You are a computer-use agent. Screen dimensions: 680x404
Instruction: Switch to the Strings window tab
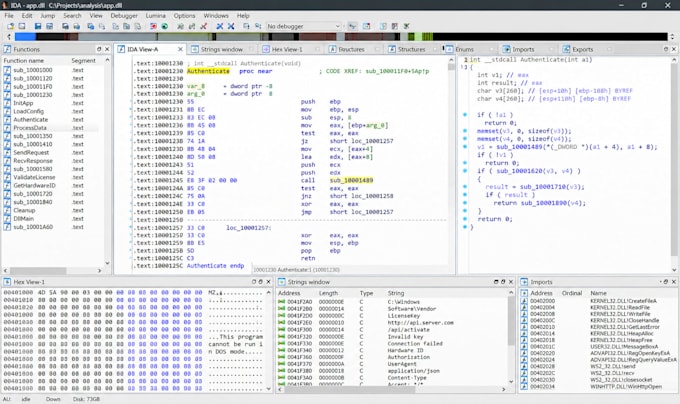[x=222, y=49]
